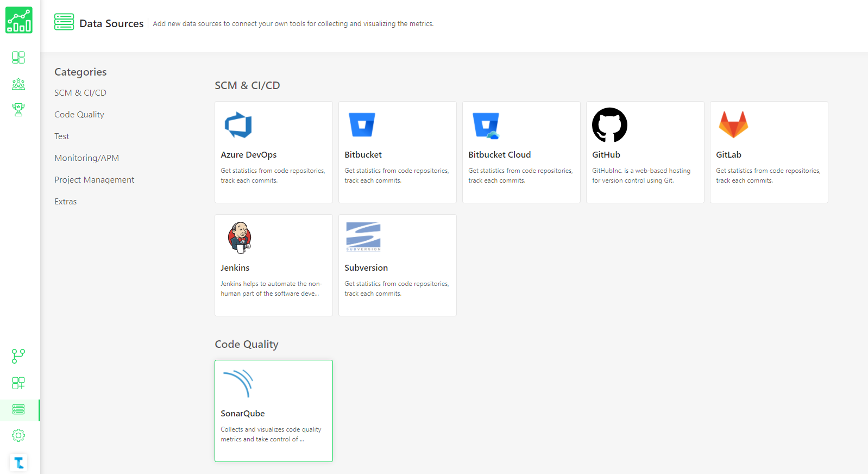Click the Jenkins butler logo
The image size is (868, 474).
(x=240, y=238)
